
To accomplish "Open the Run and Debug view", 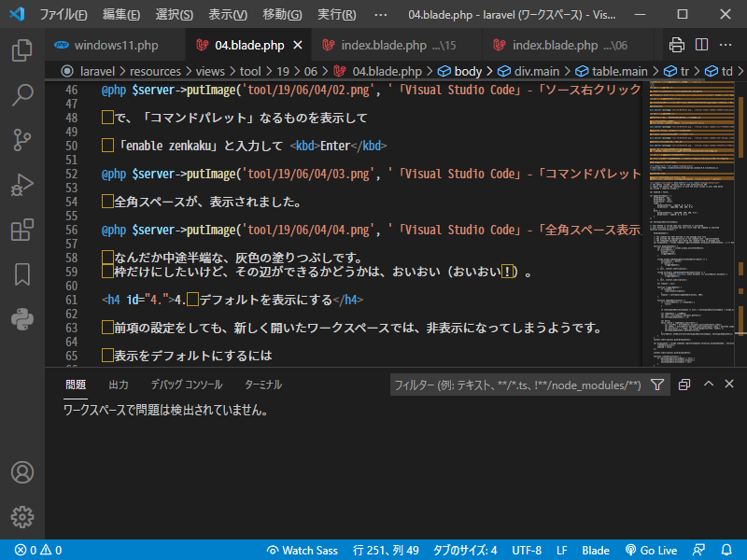I will click(22, 183).
